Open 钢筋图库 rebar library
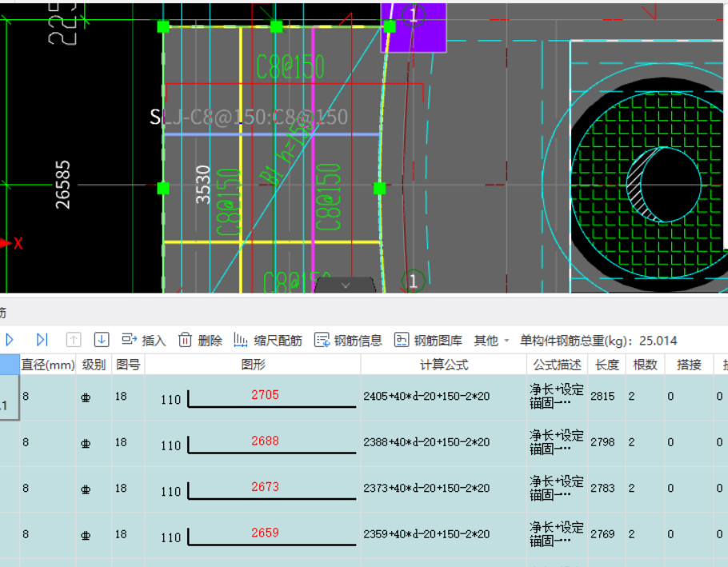The width and height of the screenshot is (728, 567). tap(428, 341)
